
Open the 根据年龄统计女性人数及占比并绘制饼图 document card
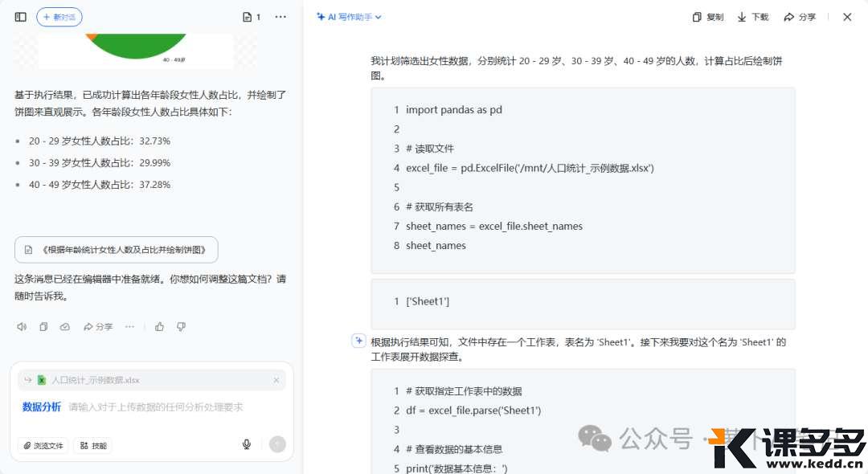pyautogui.click(x=117, y=250)
